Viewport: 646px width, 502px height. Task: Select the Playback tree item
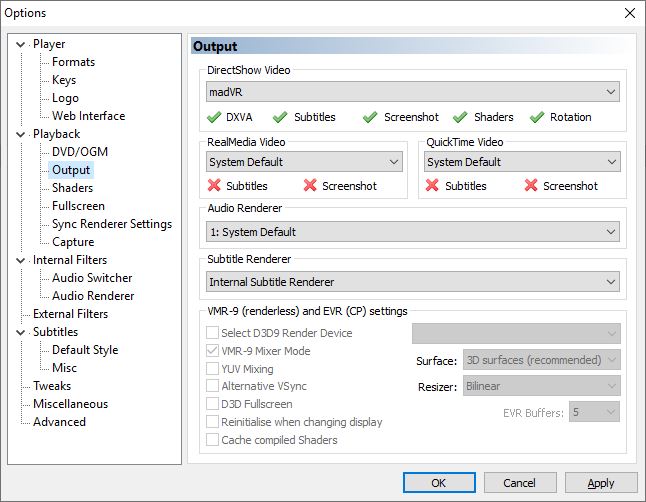click(x=56, y=134)
